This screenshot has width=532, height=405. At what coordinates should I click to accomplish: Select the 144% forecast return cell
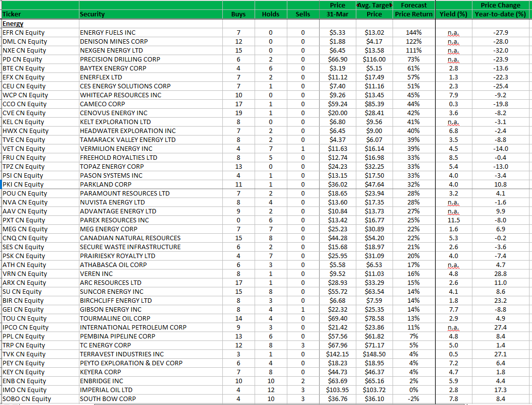tap(413, 33)
